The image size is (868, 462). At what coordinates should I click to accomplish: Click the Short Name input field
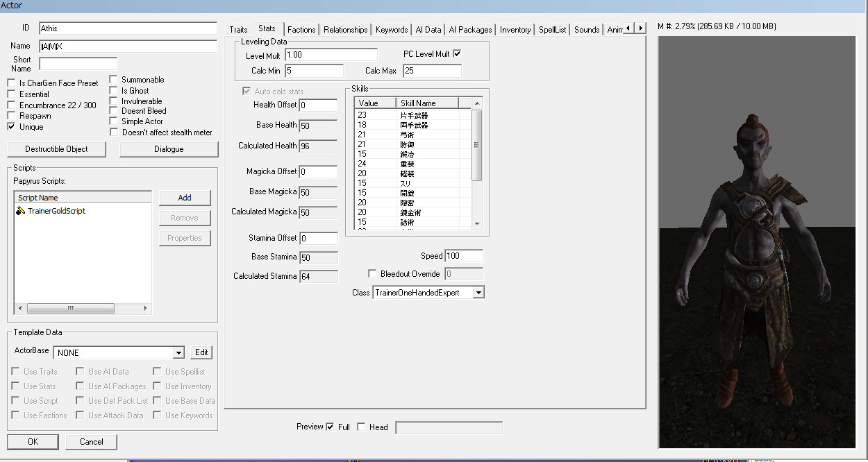tap(78, 64)
